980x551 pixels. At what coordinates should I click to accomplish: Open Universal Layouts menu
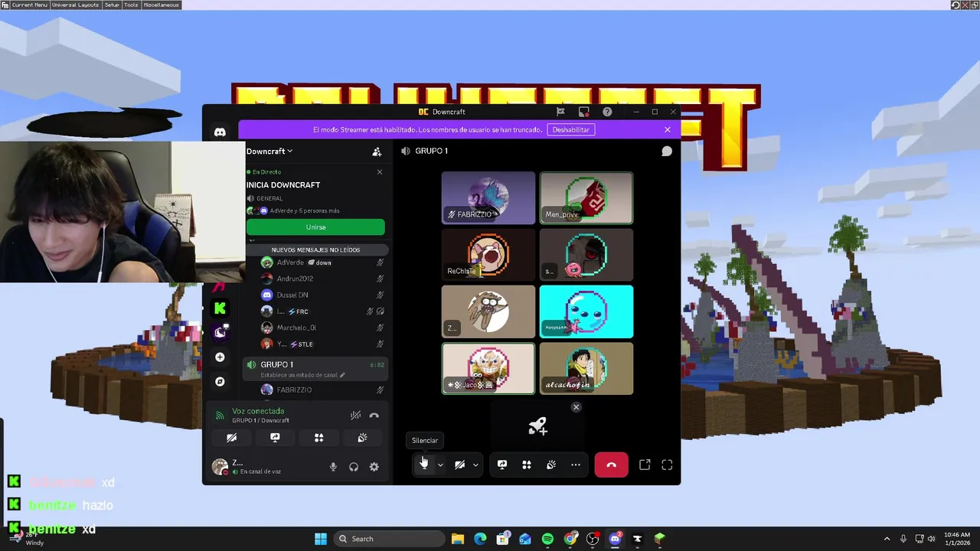click(x=75, y=5)
